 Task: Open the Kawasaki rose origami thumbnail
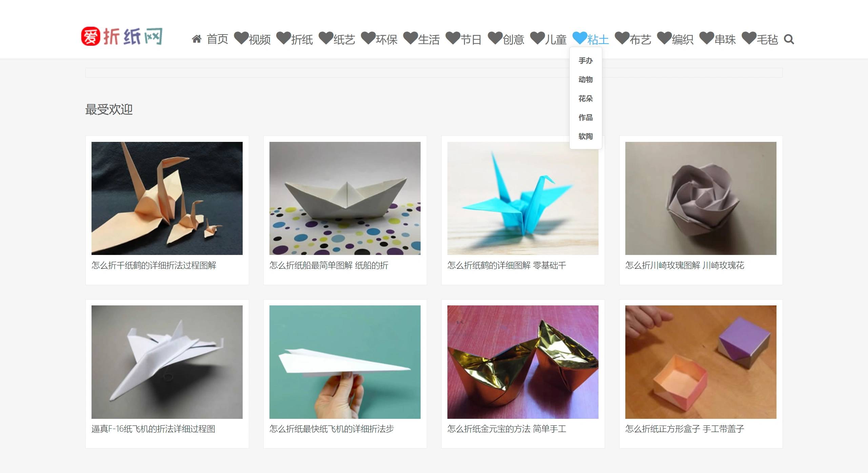tap(701, 198)
